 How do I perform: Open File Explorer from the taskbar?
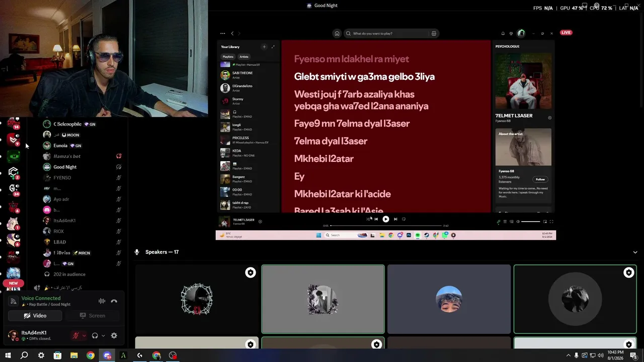74,355
